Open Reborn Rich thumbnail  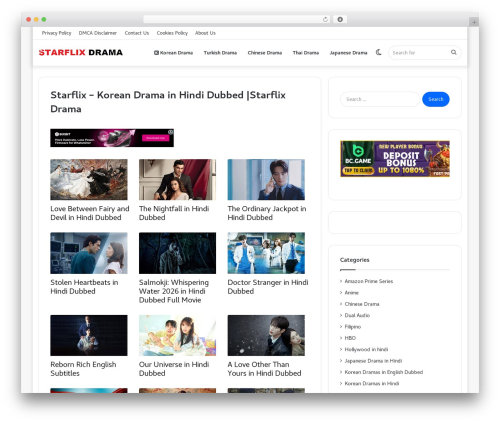coord(89,335)
